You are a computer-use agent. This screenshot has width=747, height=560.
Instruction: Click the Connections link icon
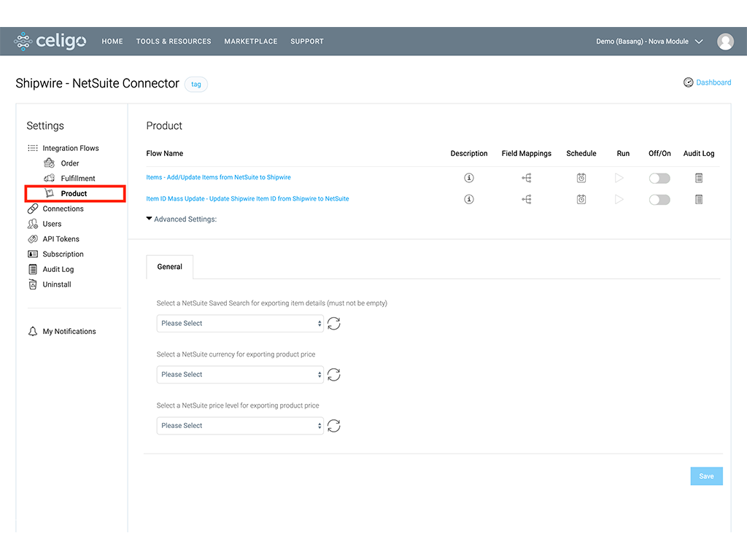point(32,209)
